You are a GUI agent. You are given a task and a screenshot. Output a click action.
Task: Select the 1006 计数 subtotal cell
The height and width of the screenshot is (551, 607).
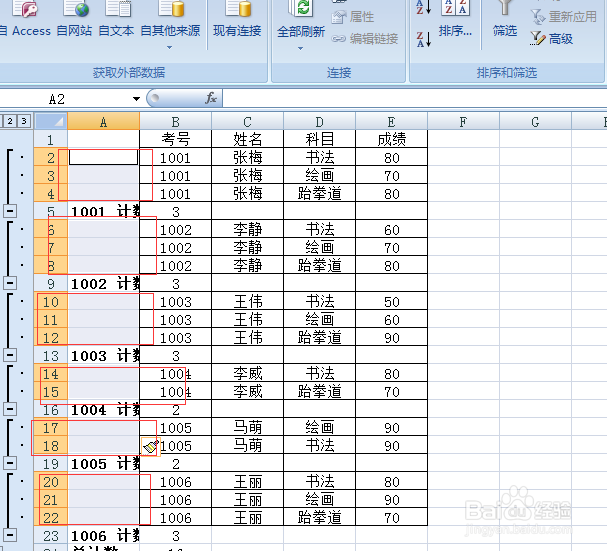point(103,536)
